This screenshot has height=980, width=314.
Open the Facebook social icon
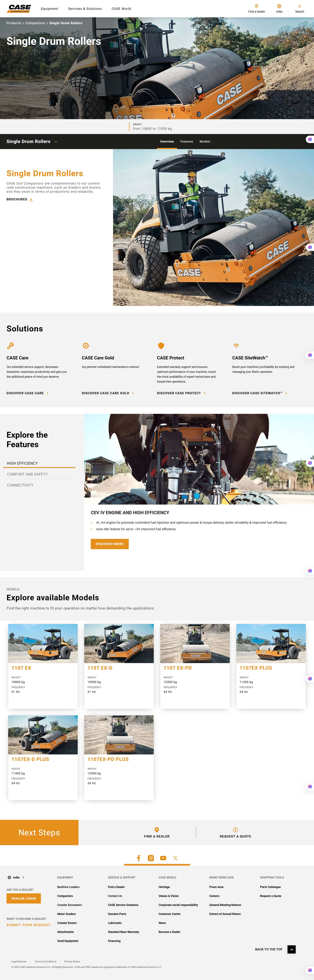pos(139,858)
